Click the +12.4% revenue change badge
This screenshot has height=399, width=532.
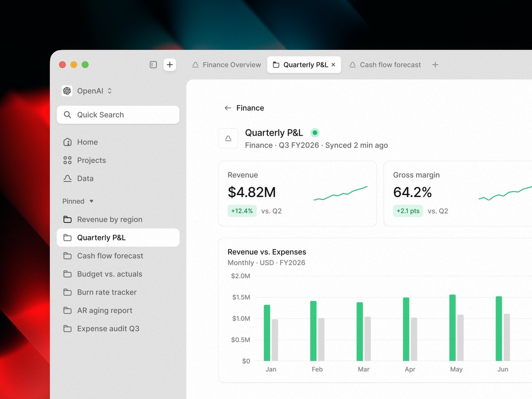pyautogui.click(x=242, y=211)
